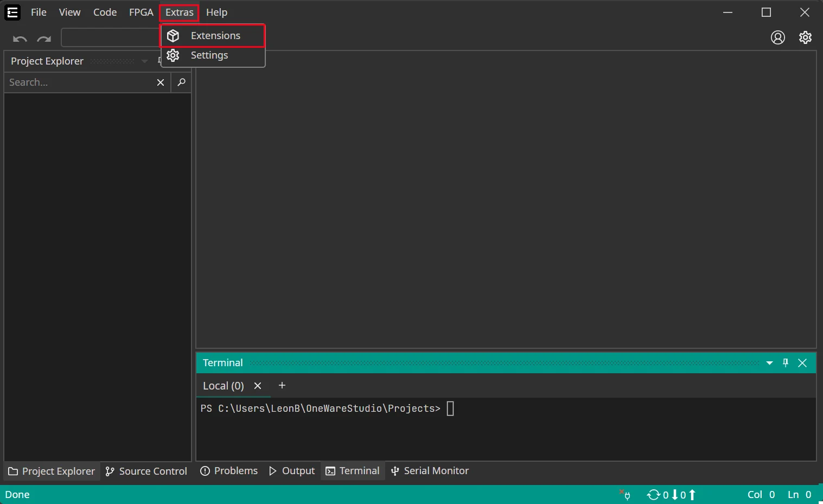Click the git sync status icon
The image size is (823, 504).
coord(653,495)
